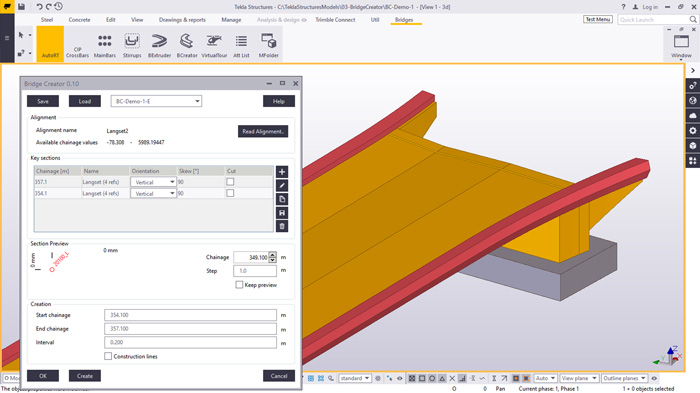This screenshot has height=393, width=700.
Task: Check the Cut box for chainage 357.1
Action: (x=230, y=182)
